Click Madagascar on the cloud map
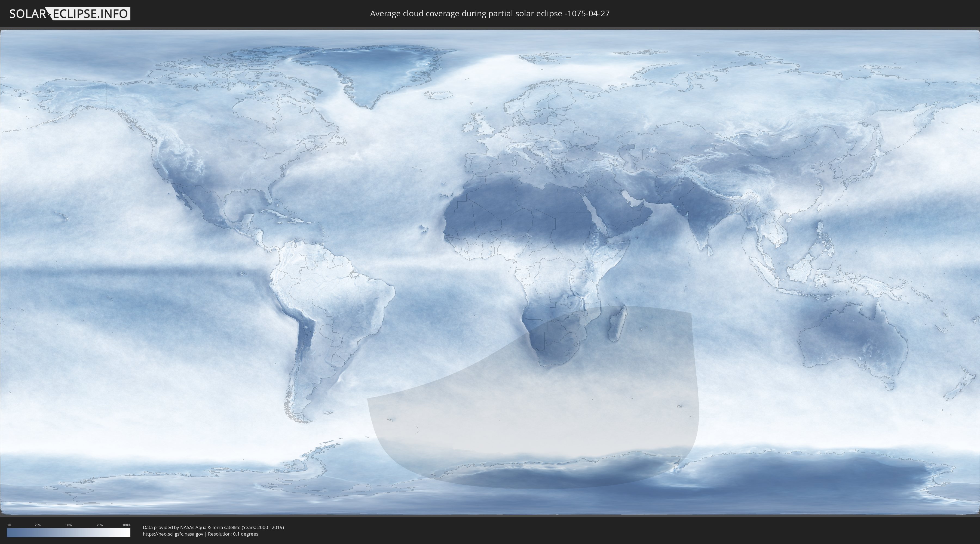This screenshot has width=980, height=544. tap(617, 323)
